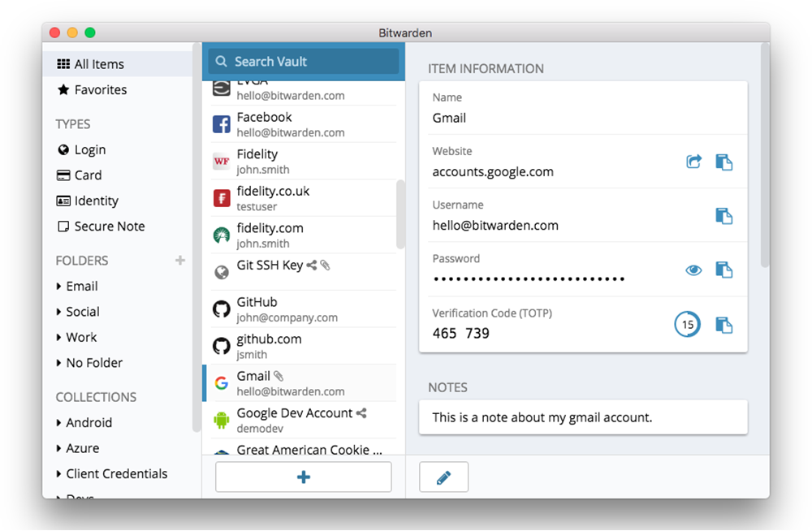
Task: Click the Gmail Google logo icon
Action: click(222, 383)
